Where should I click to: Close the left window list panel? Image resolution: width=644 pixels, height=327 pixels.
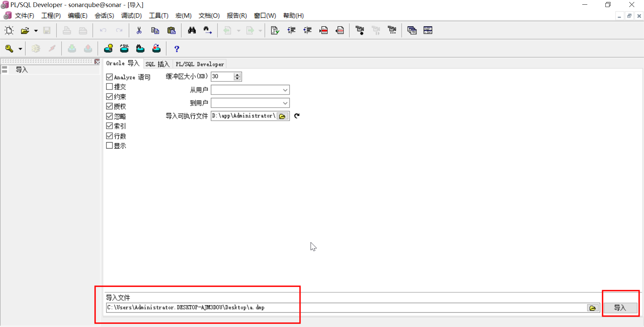pyautogui.click(x=97, y=62)
